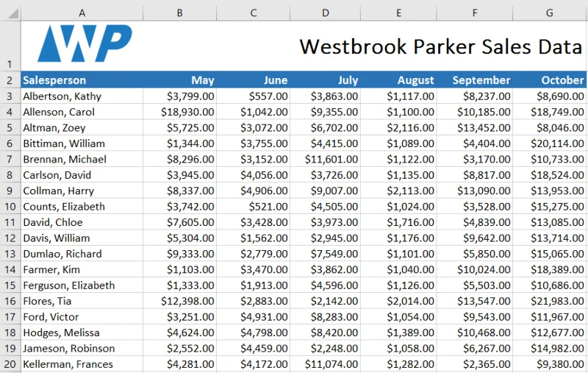Select cell containing Altman, Zoey
This screenshot has width=588, height=373.
(82, 127)
